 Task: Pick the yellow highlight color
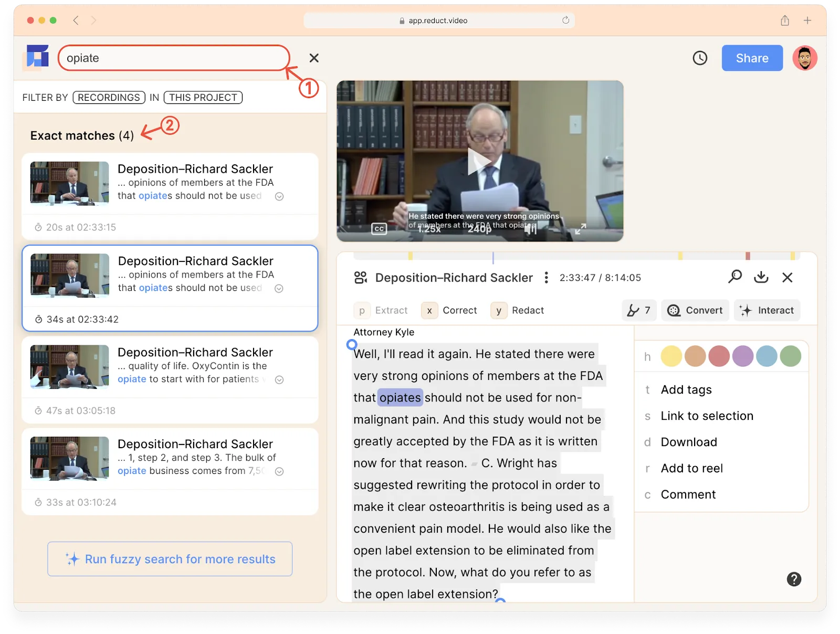(671, 356)
